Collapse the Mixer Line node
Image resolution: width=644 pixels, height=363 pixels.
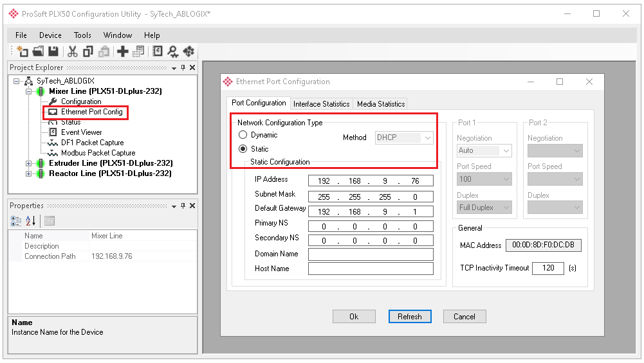pyautogui.click(x=28, y=91)
